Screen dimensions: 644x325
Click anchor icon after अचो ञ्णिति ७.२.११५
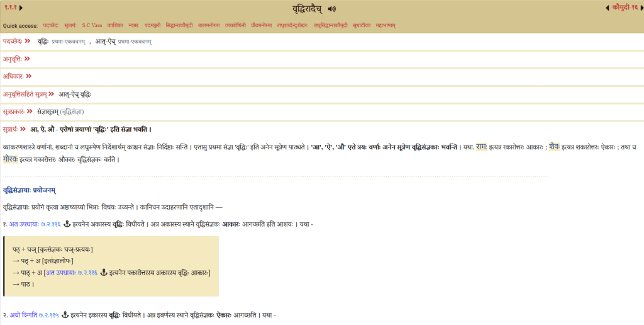pos(64,315)
